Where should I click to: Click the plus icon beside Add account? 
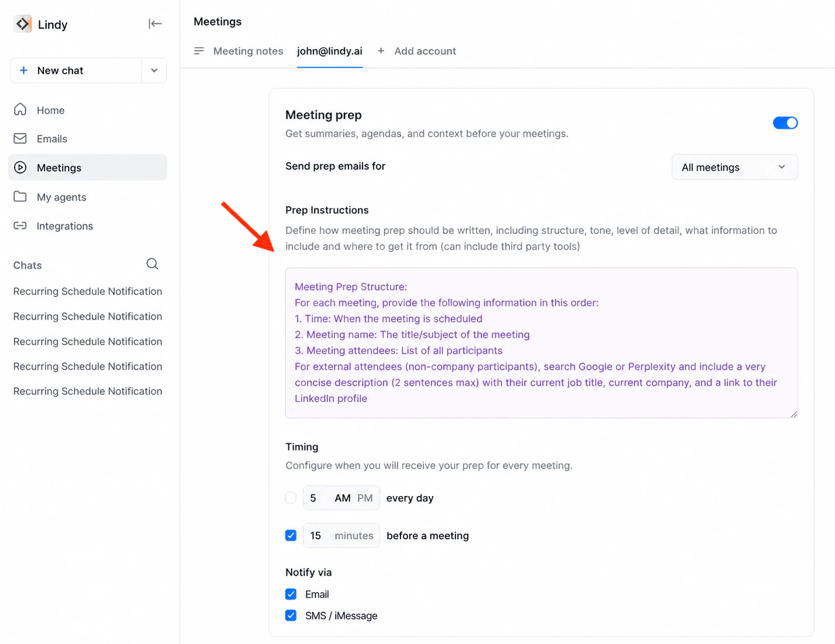point(381,51)
